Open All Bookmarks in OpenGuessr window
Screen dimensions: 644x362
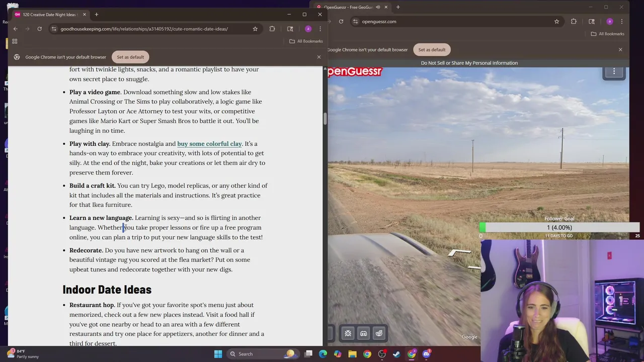(x=607, y=34)
